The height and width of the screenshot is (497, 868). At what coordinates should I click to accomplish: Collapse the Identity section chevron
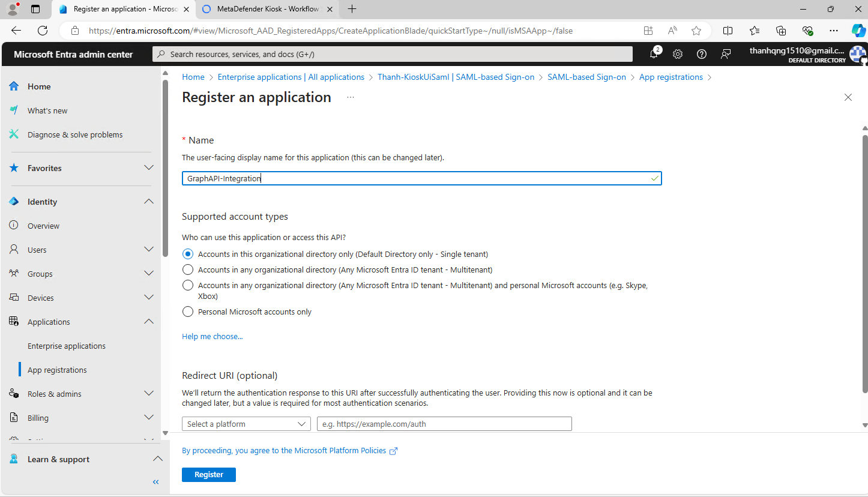pos(149,202)
